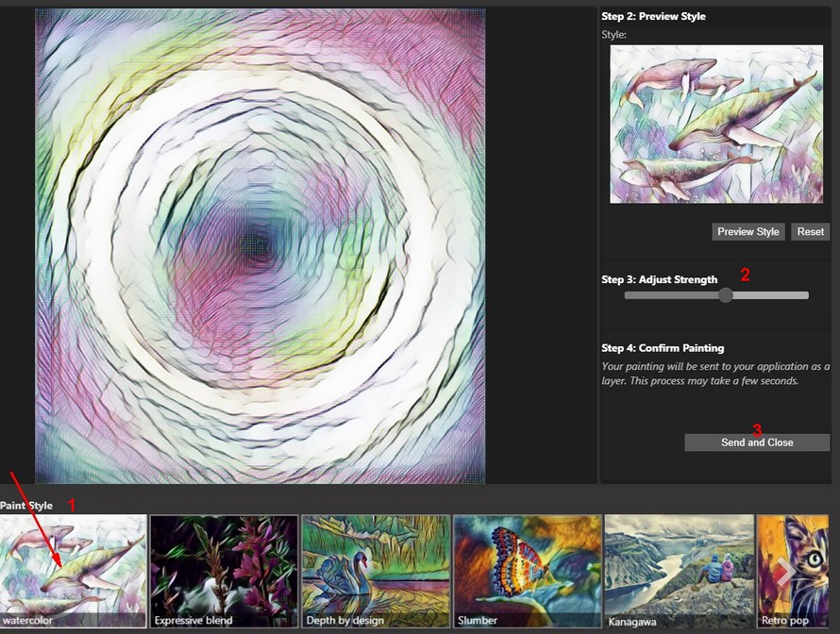
Task: Select the watercolor paint style thumbnail
Action: [x=73, y=572]
